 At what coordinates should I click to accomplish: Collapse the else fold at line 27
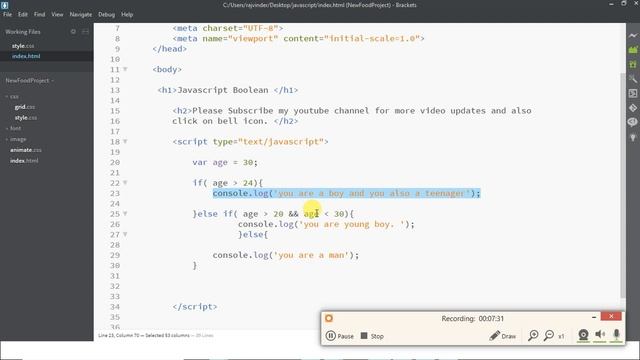(125, 234)
